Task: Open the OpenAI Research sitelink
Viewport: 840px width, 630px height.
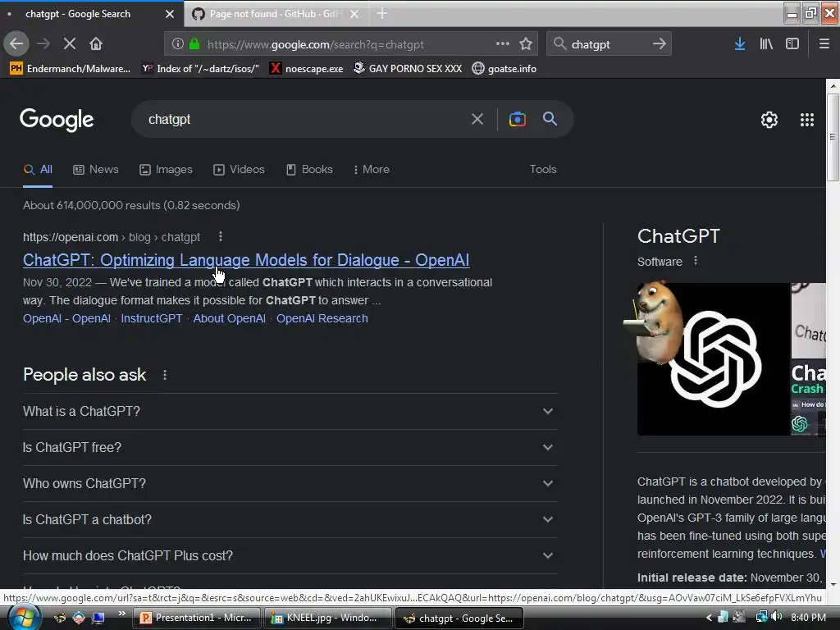Action: 322,318
